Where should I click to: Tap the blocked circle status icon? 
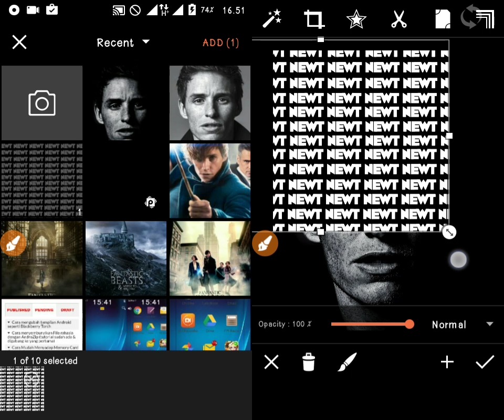[x=135, y=10]
